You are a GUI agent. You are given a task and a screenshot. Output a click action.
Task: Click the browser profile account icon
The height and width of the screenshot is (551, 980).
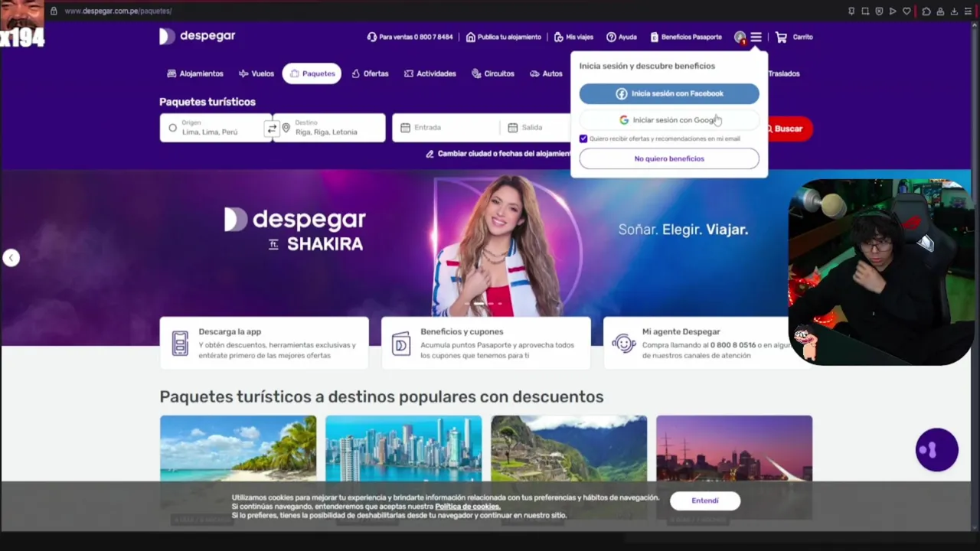[x=940, y=11]
